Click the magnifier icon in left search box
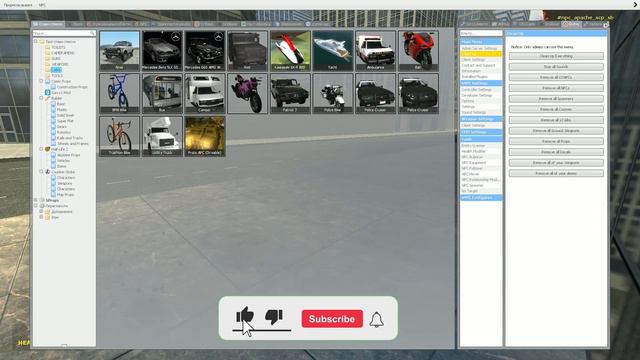Image resolution: width=640 pixels, height=360 pixels. tap(92, 33)
